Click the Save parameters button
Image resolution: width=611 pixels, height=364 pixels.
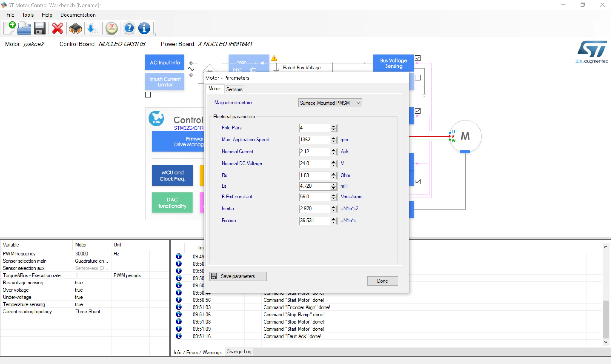pos(238,276)
